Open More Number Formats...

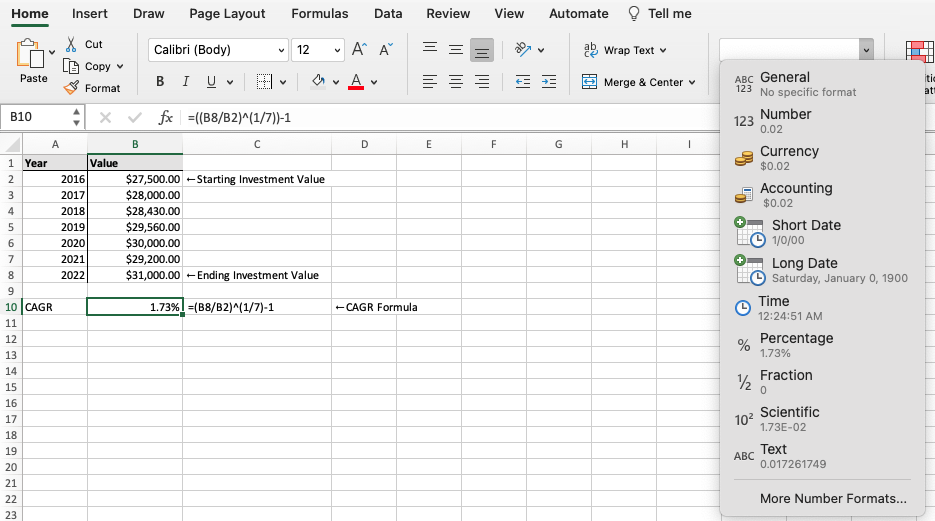pyautogui.click(x=833, y=498)
